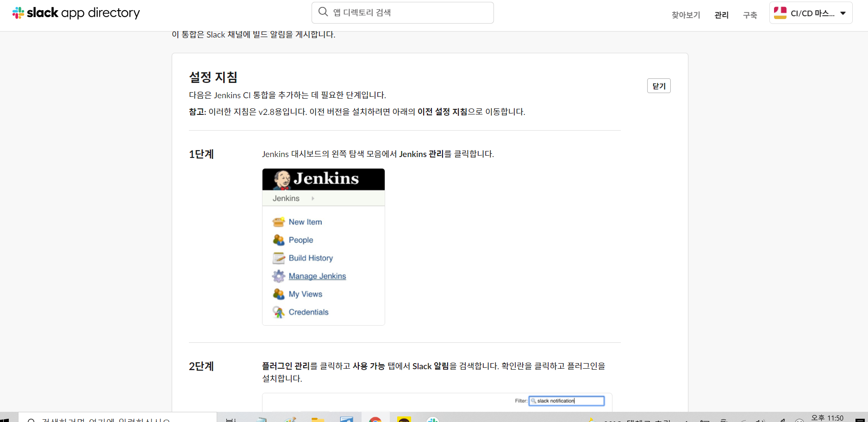868x422 pixels.
Task: Click the New Item icon
Action: tap(278, 222)
